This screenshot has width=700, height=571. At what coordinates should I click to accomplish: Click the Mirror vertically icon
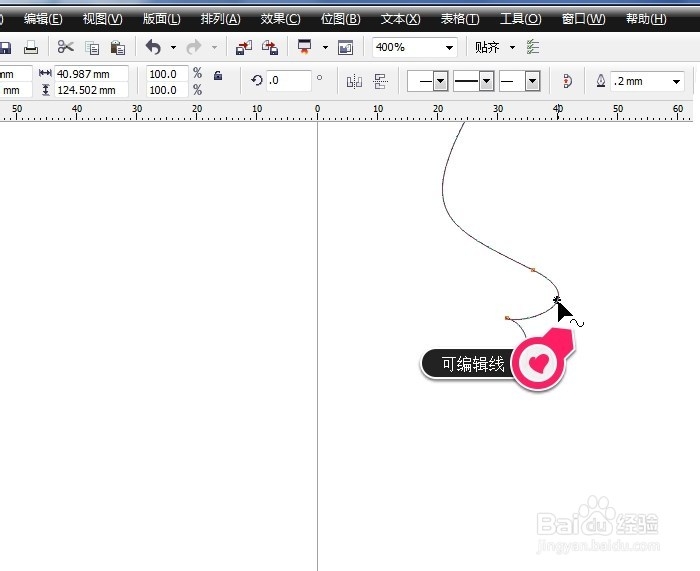(x=380, y=81)
